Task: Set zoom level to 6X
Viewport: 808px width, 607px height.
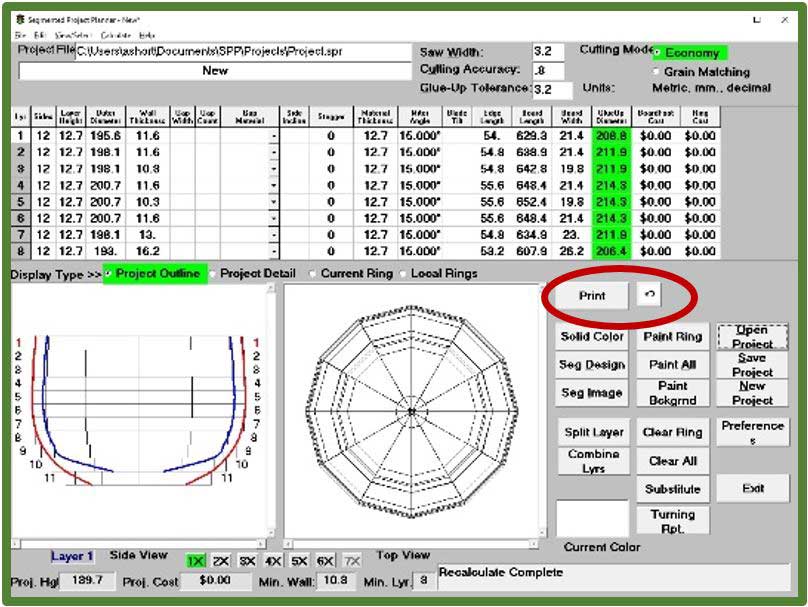Action: (x=325, y=561)
